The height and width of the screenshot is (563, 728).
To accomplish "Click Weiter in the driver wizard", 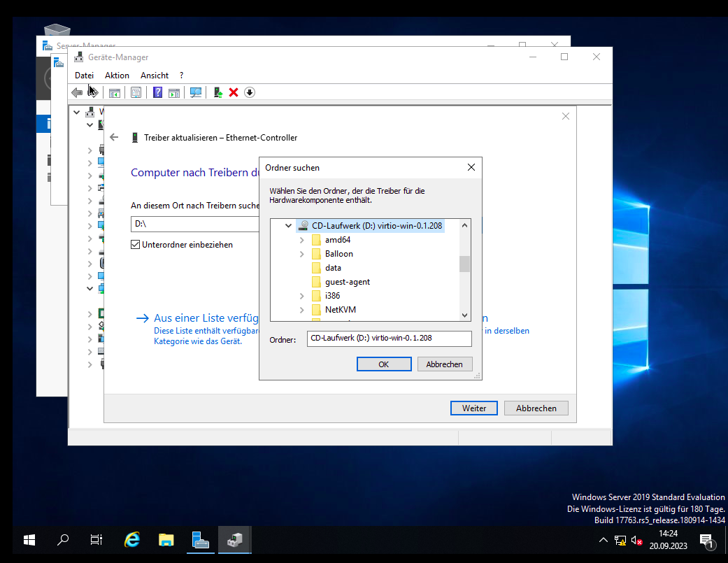I will click(474, 408).
